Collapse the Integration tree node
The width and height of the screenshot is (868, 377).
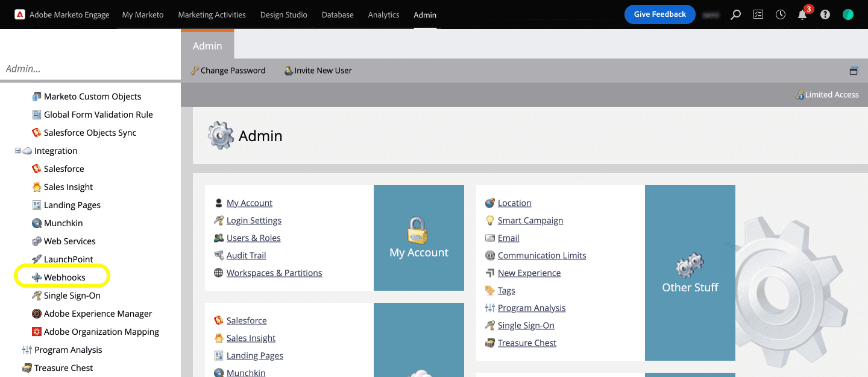tap(18, 151)
